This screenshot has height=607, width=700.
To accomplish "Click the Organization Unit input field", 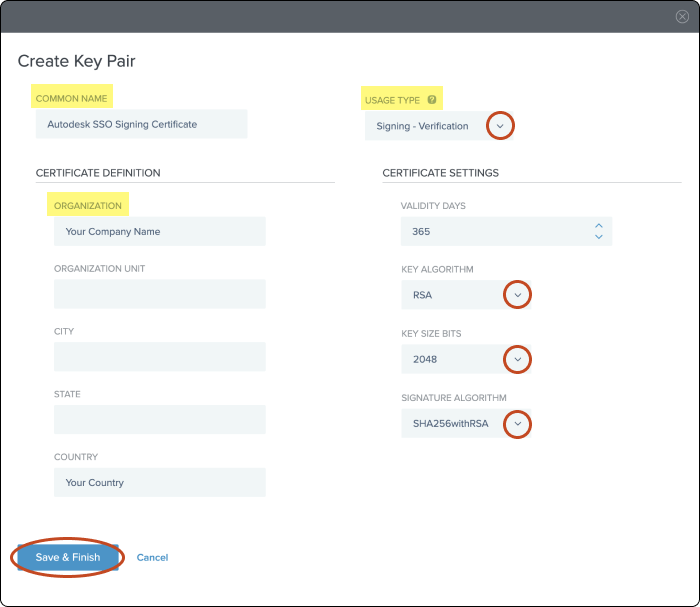I will click(x=160, y=294).
